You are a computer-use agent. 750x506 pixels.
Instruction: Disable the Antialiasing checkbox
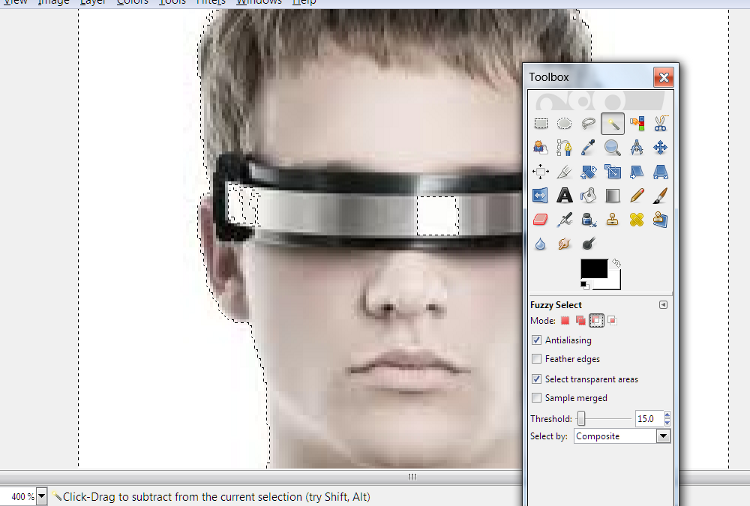537,340
